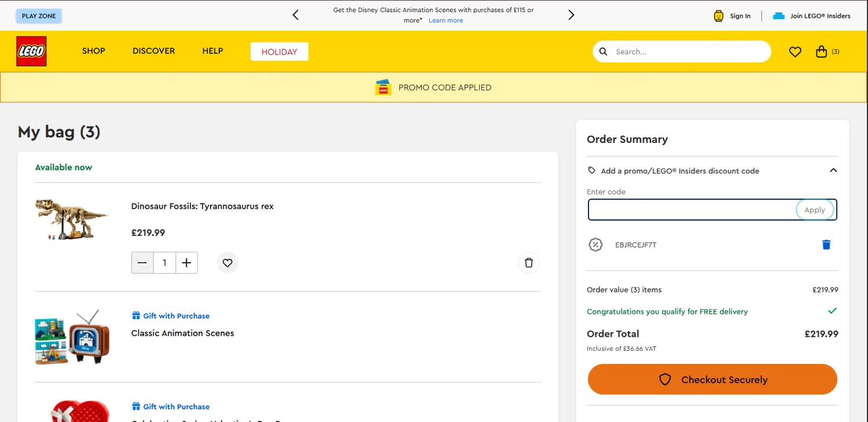Screen dimensions: 868x422
Task: Add Tyrannosaurus rex to wishlist
Action: (227, 263)
